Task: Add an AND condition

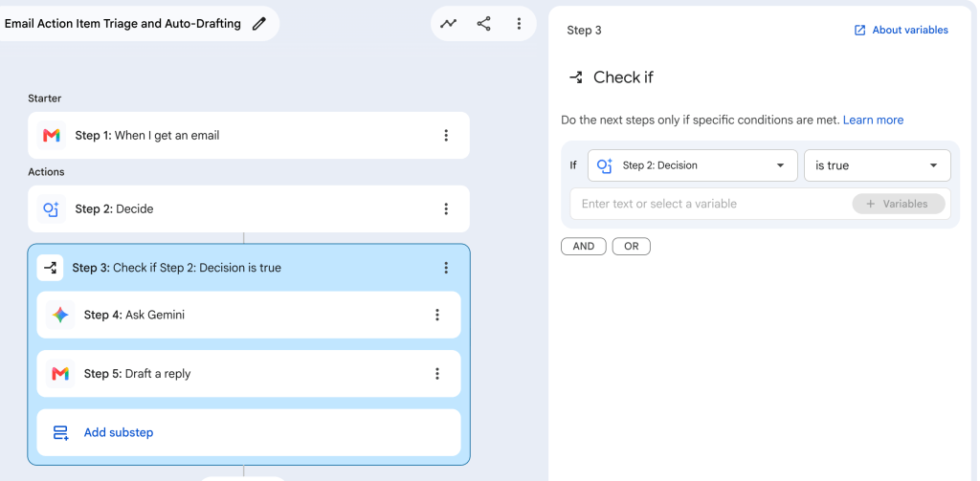Action: click(x=583, y=246)
